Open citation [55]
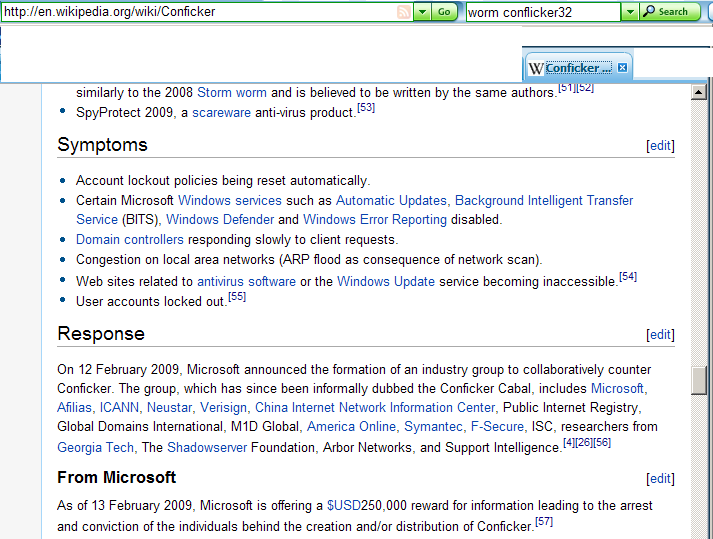Image resolution: width=713 pixels, height=539 pixels. 237,297
